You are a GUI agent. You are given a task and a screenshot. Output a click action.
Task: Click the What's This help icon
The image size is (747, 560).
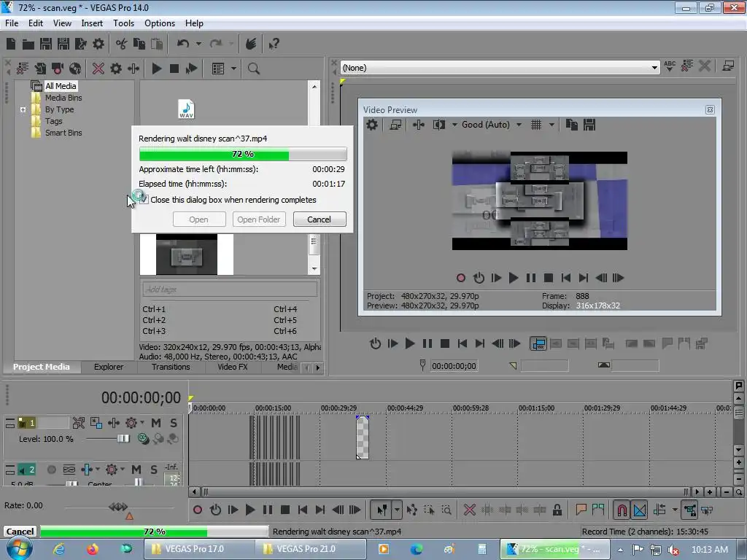(x=274, y=44)
